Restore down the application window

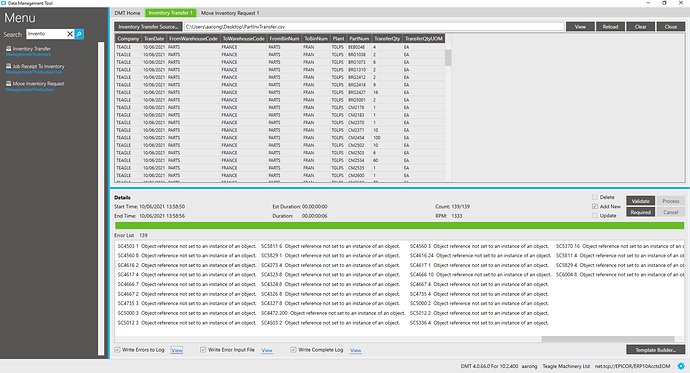pos(664,3)
